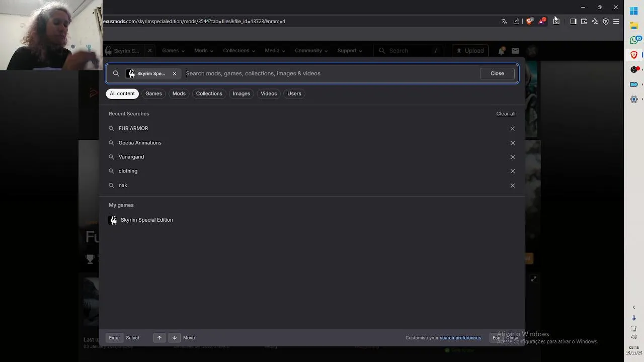Open messages envelope in Nexus header
This screenshot has width=644, height=362.
coord(515,51)
